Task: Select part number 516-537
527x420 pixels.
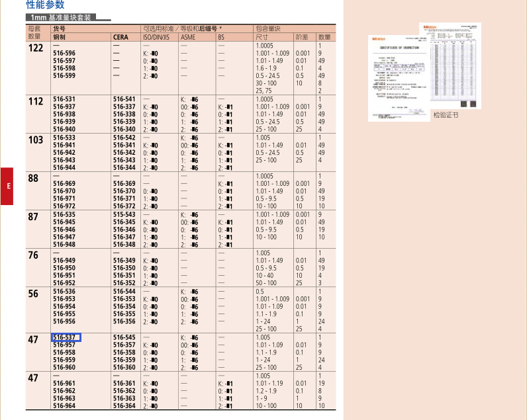Action: (64, 337)
